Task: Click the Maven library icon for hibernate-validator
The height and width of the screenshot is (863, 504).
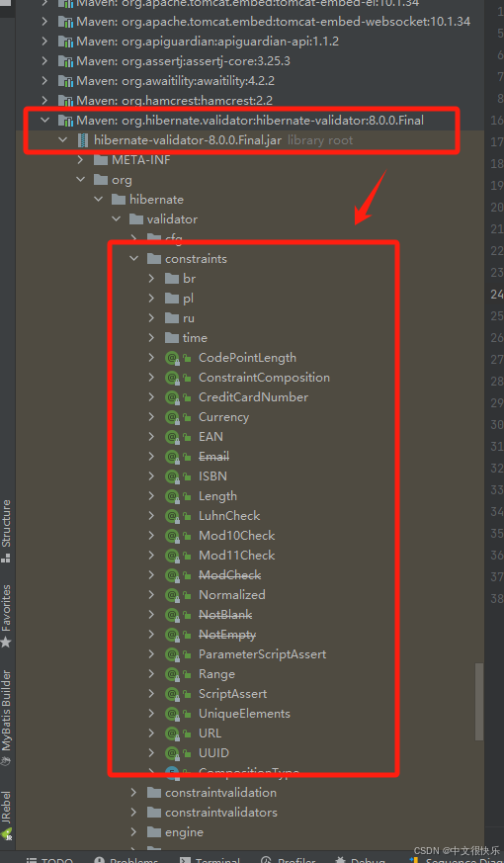Action: click(66, 120)
